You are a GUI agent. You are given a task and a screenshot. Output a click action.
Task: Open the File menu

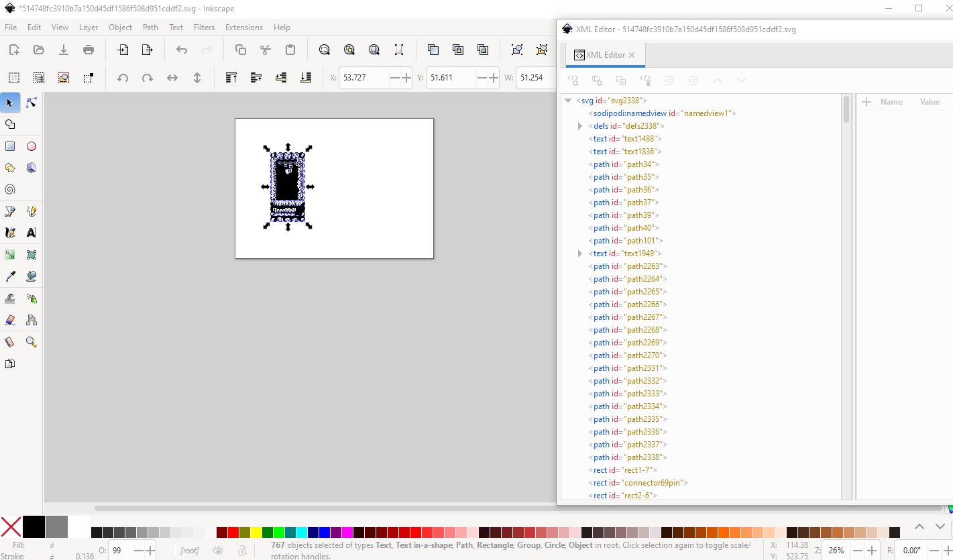coord(11,27)
